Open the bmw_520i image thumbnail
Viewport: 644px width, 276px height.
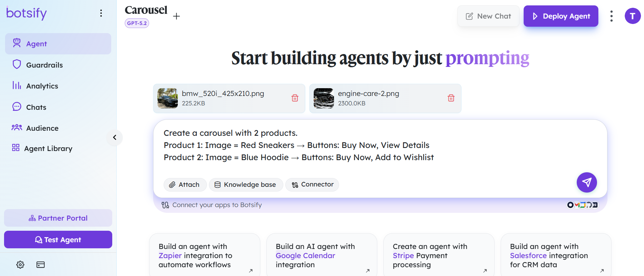(x=168, y=98)
